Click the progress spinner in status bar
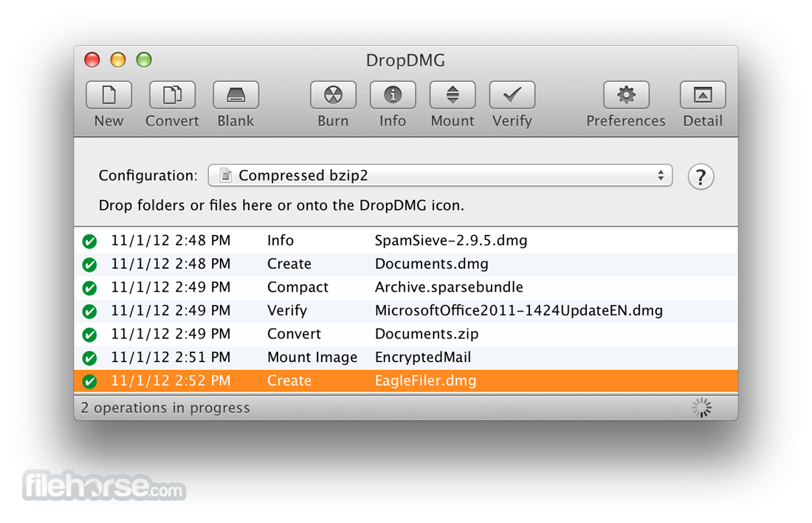 click(702, 408)
